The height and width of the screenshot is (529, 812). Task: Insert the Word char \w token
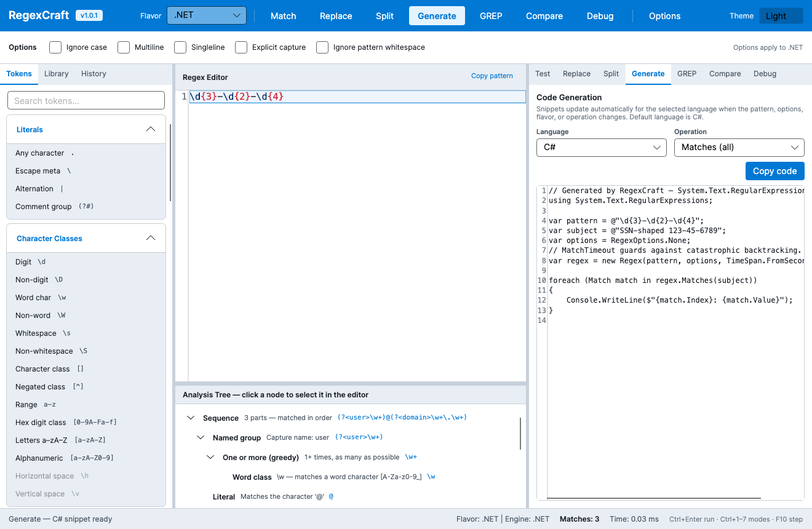click(86, 298)
